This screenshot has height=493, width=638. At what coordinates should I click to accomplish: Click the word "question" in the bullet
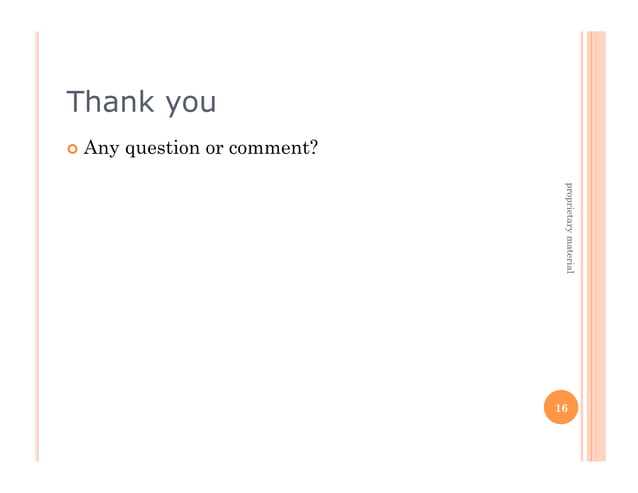[x=162, y=149]
